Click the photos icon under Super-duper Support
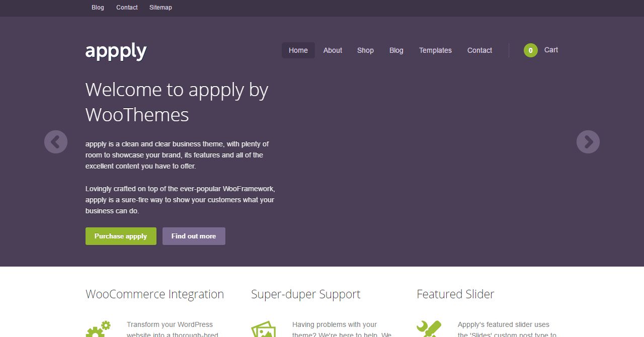 coord(263,329)
